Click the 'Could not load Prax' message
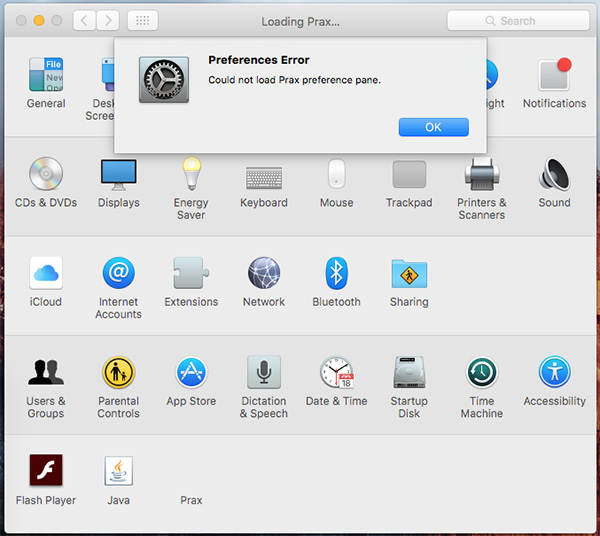 [295, 80]
